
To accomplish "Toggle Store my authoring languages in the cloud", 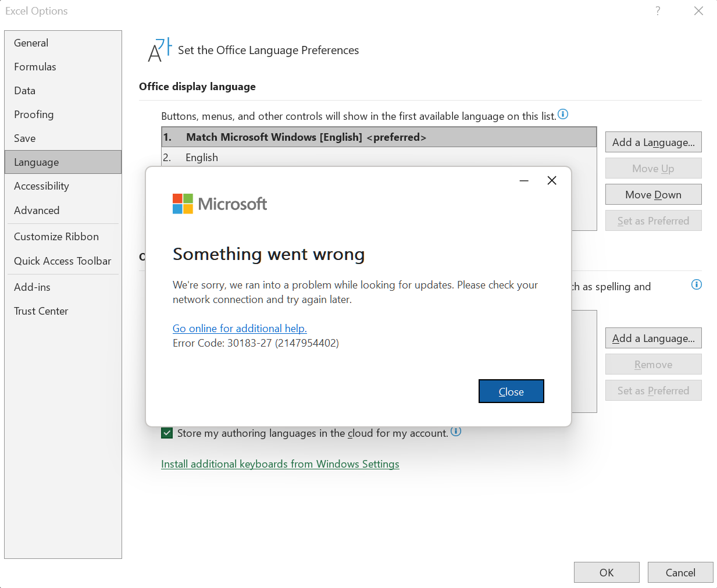I will point(167,433).
